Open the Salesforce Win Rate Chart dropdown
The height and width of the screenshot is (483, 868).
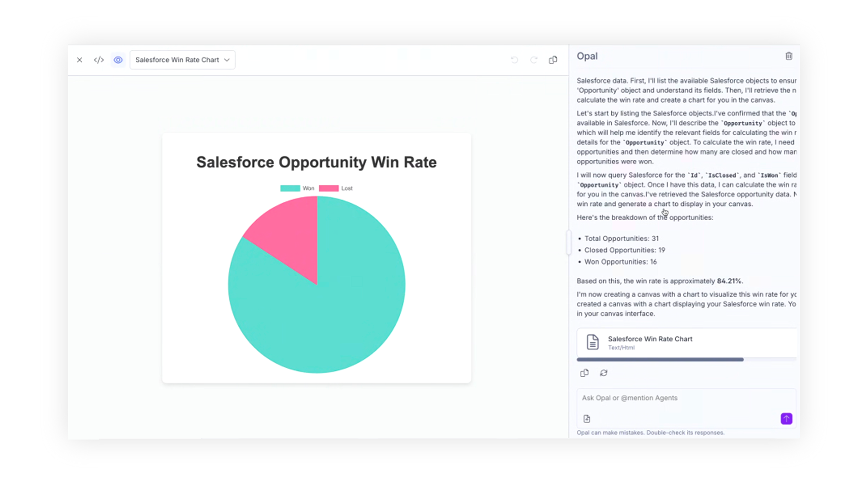(182, 60)
